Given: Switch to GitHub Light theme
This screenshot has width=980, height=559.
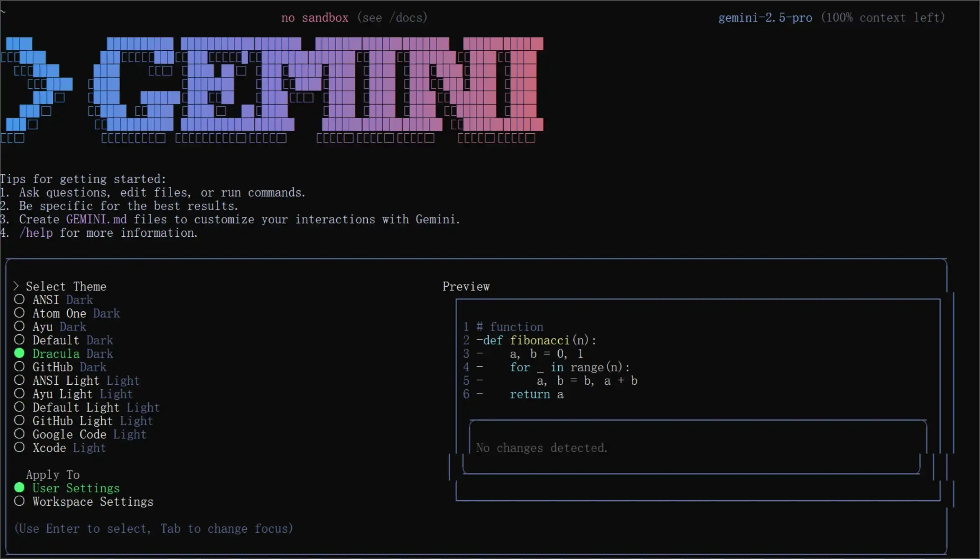Looking at the screenshot, I should point(19,420).
